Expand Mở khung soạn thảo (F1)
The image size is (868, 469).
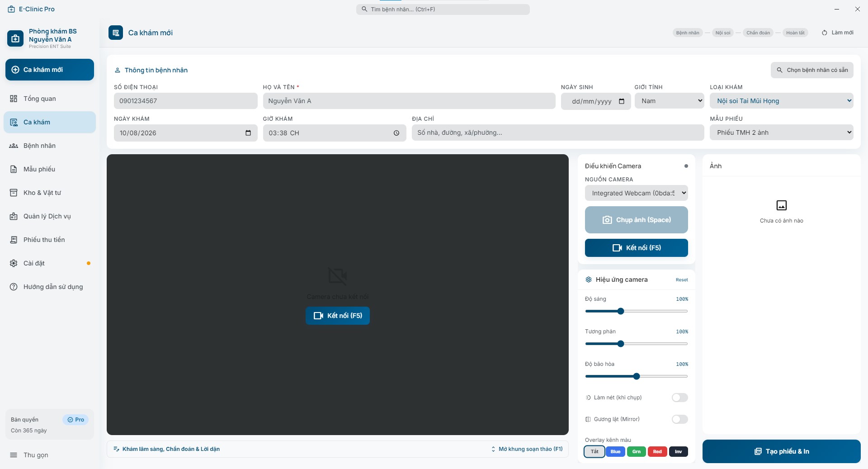(x=527, y=449)
